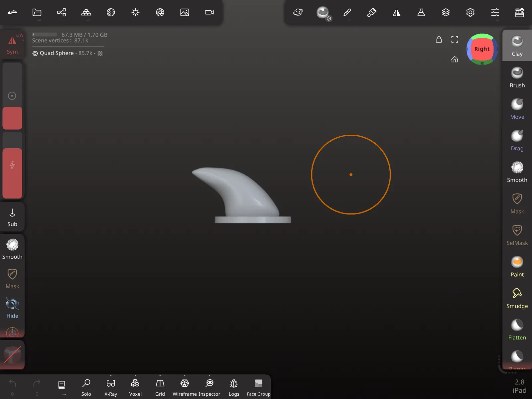
Task: Adjust the brush radius slider
Action: (x=12, y=96)
